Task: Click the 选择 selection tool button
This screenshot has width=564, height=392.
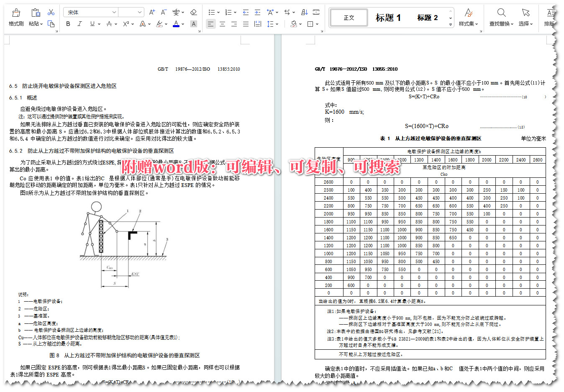Action: click(x=526, y=17)
